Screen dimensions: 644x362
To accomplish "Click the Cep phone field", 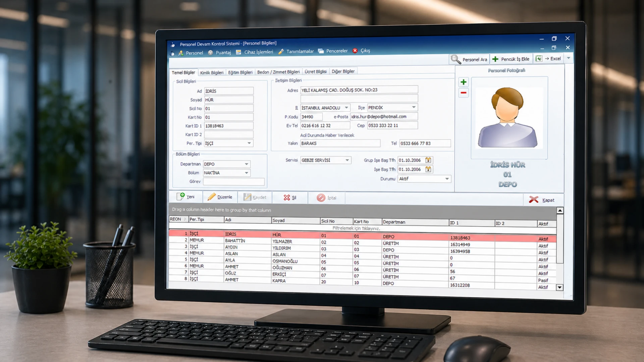I will tap(392, 125).
